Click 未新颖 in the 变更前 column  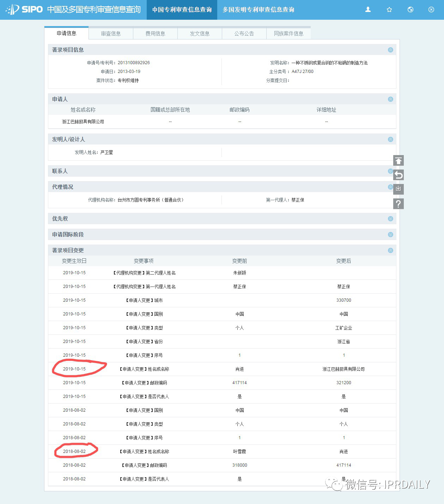click(x=239, y=273)
